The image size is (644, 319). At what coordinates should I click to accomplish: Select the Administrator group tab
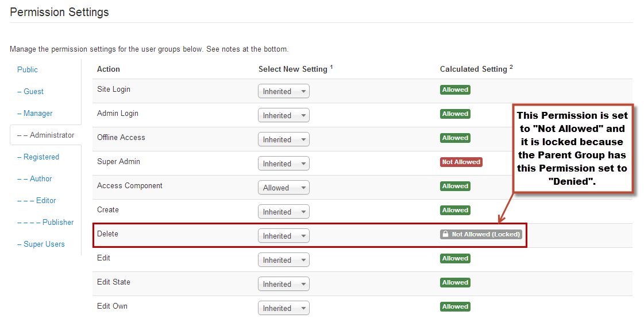45,135
